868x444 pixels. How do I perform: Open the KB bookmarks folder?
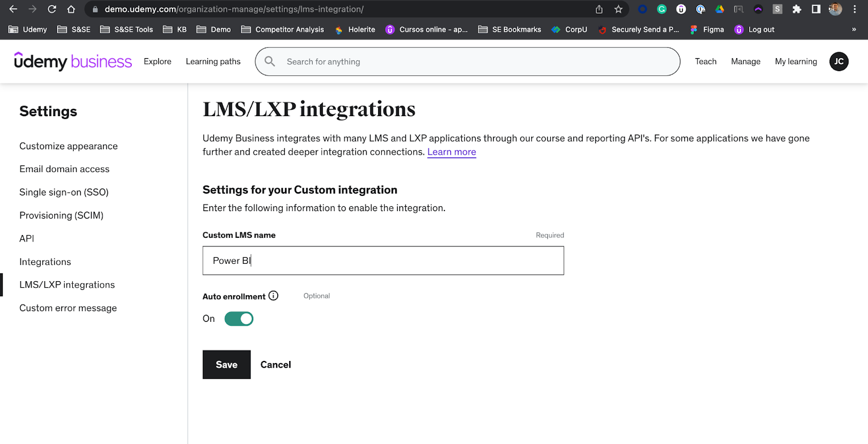(175, 29)
